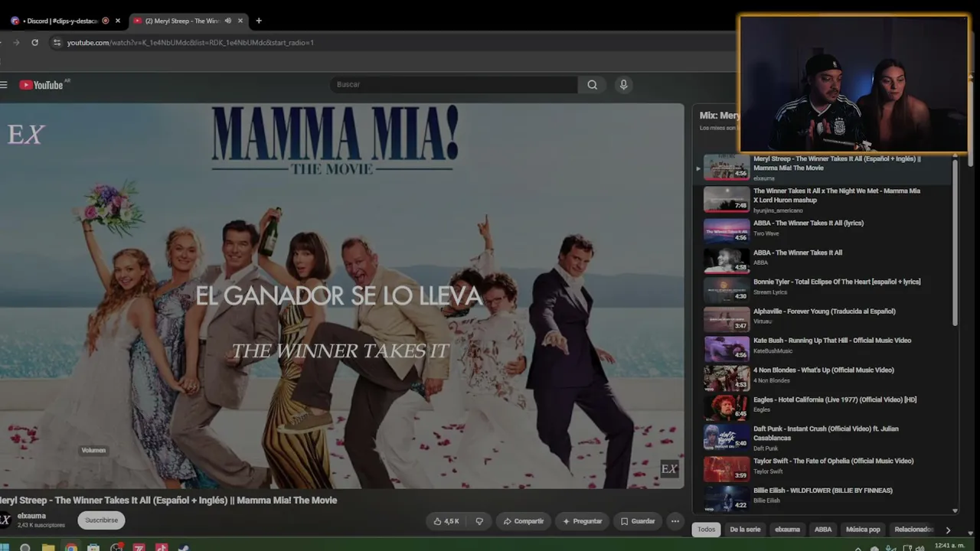Open the elxauma channel avatar
Image resolution: width=980 pixels, height=551 pixels.
(x=5, y=520)
